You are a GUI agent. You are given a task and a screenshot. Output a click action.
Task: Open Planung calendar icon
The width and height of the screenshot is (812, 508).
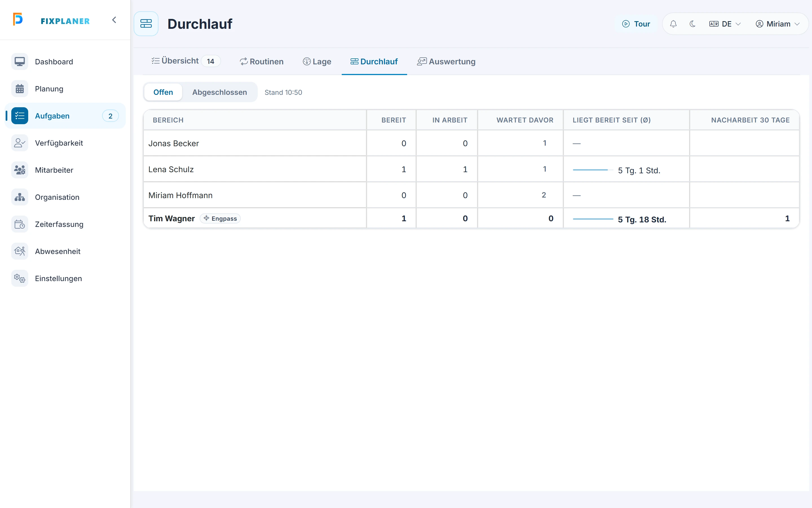(x=19, y=89)
